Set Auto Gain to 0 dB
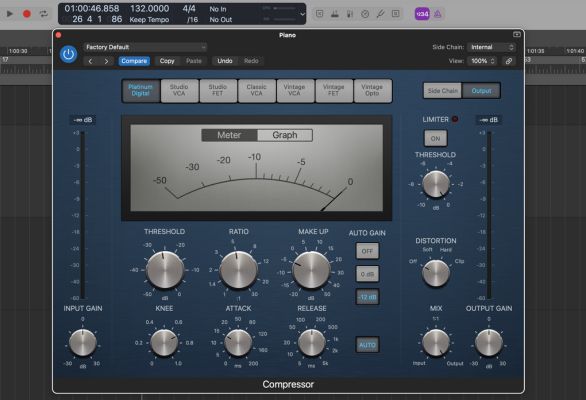 (x=367, y=274)
